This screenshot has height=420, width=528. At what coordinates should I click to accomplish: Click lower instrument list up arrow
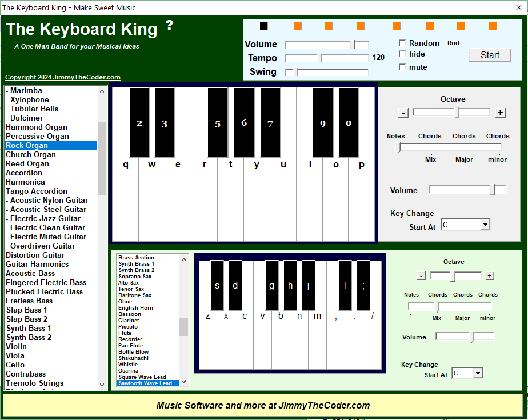click(183, 259)
